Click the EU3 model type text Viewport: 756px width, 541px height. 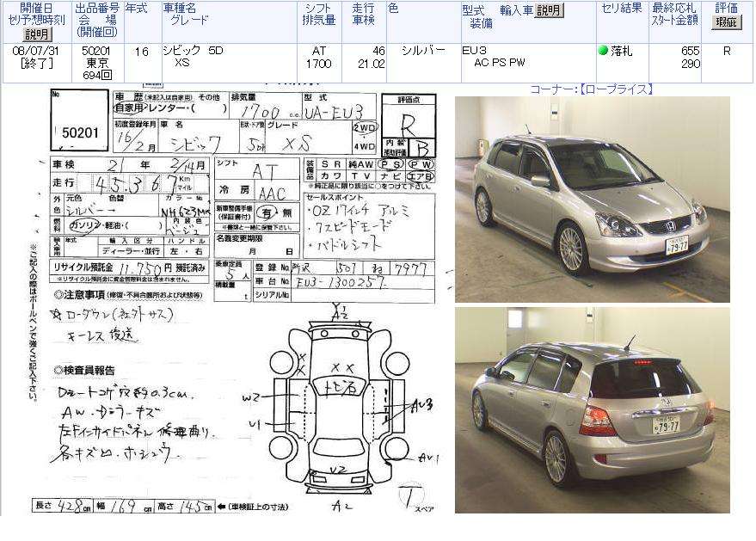point(474,51)
